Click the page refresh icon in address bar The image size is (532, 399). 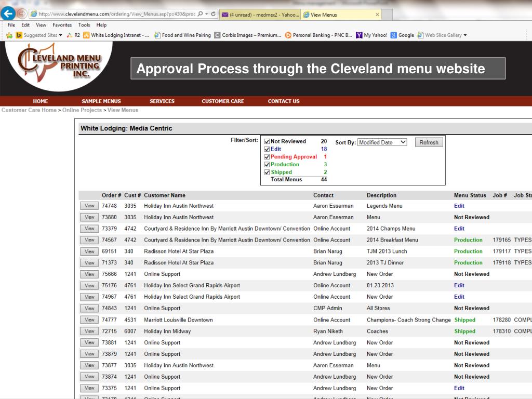click(213, 14)
